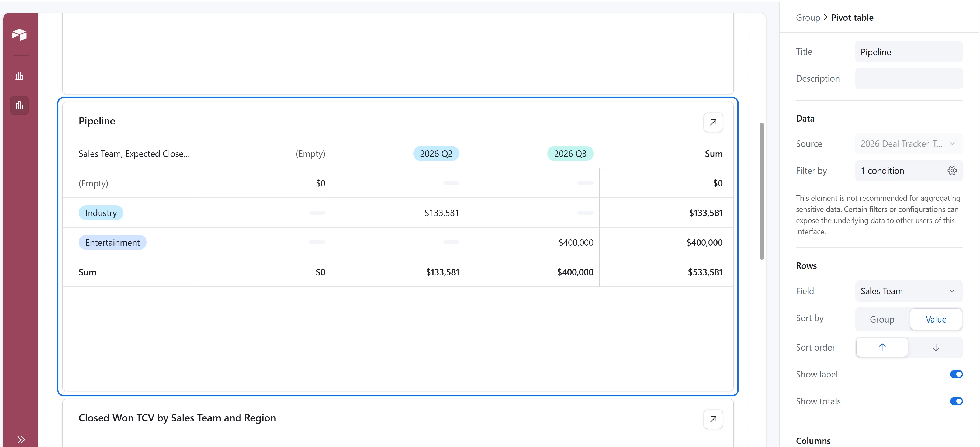The image size is (980, 447).
Task: Set descending sort order down arrow
Action: [x=936, y=347]
